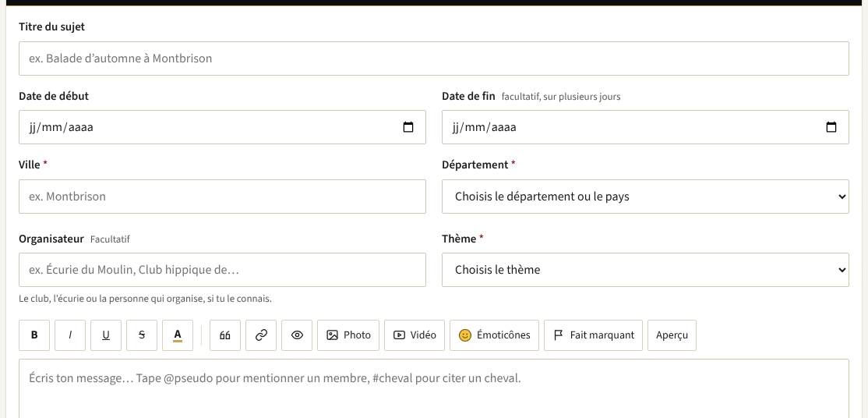Expand the Département dropdown
Screen dimensions: 868x418
coord(645,197)
